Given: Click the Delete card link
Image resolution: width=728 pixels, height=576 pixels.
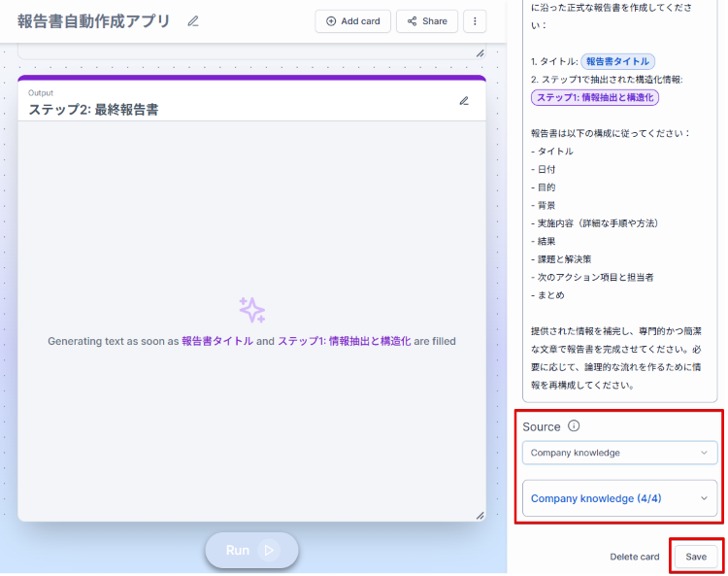Looking at the screenshot, I should point(634,557).
